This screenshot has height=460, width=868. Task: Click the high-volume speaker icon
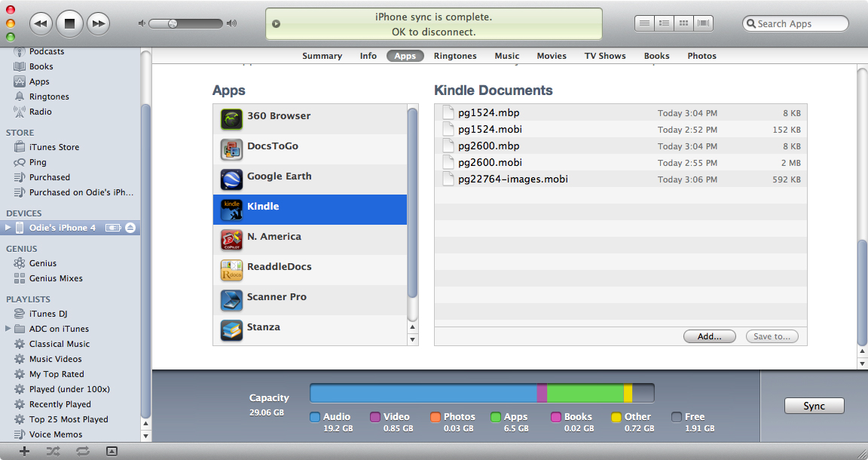coord(231,23)
